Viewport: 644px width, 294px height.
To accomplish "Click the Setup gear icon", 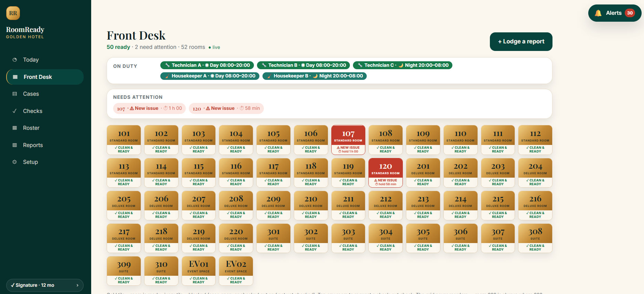I will click(15, 162).
